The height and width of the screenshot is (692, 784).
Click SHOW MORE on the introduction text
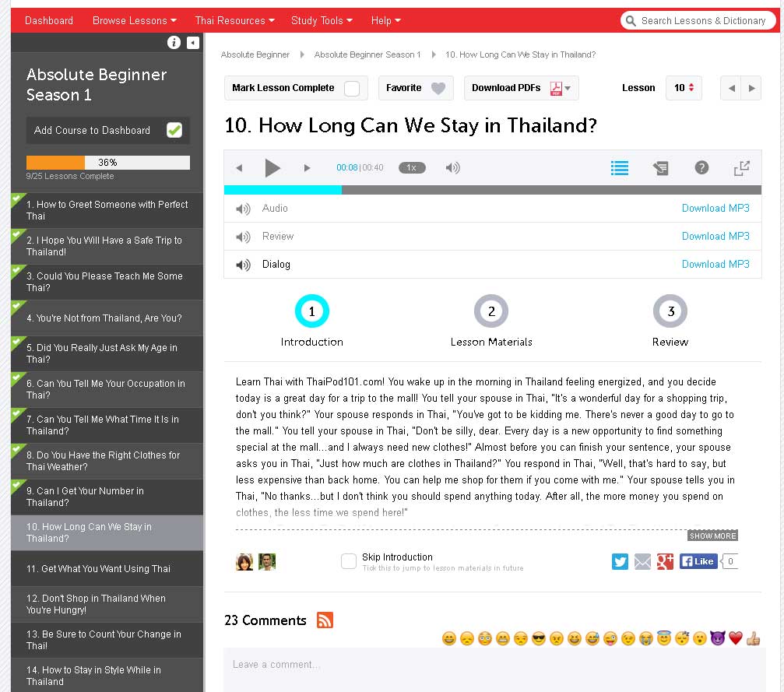712,536
